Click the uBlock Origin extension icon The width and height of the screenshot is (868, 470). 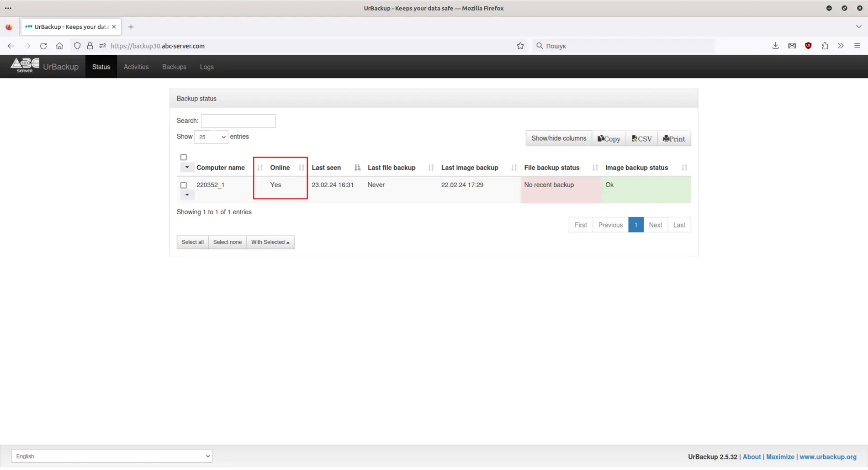click(x=808, y=46)
